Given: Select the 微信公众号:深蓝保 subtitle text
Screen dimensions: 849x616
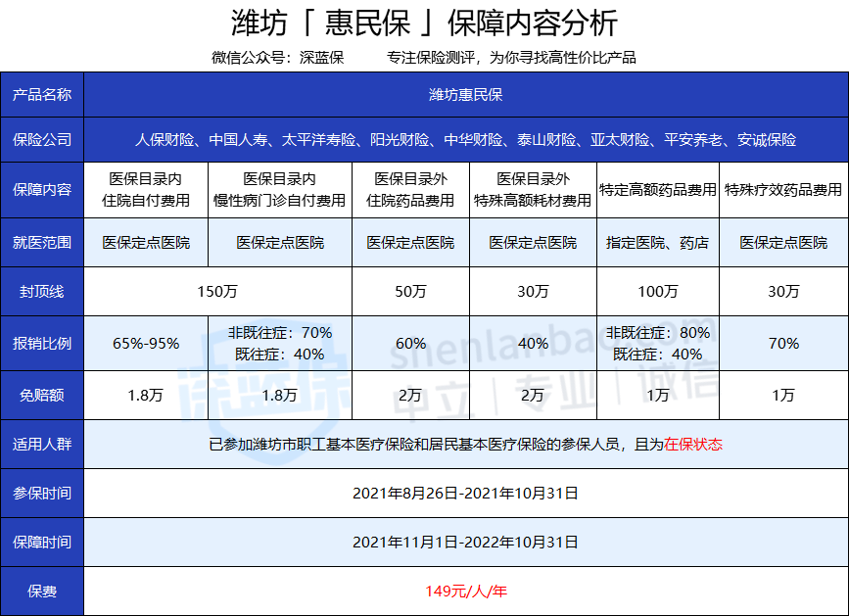Looking at the screenshot, I should point(277,57).
